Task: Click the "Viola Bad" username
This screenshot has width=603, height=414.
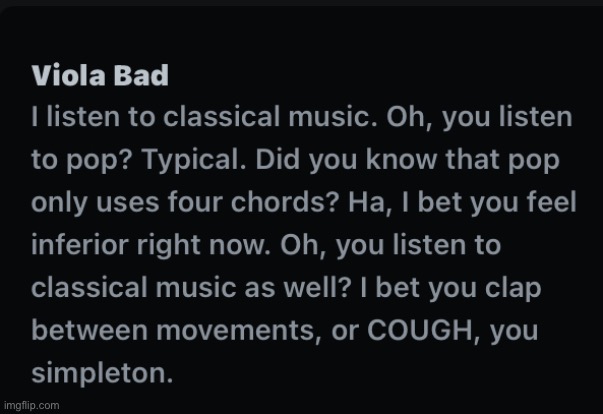Action: tap(99, 76)
